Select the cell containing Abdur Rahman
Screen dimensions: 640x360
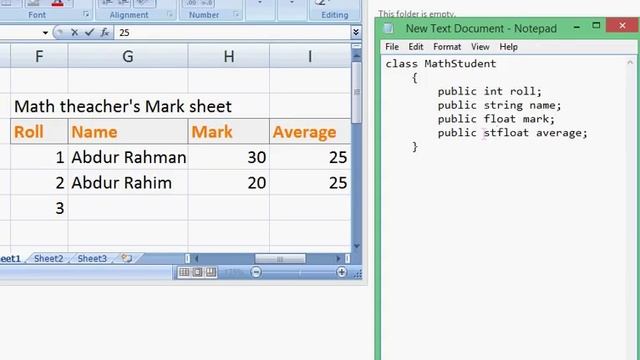[x=128, y=157]
